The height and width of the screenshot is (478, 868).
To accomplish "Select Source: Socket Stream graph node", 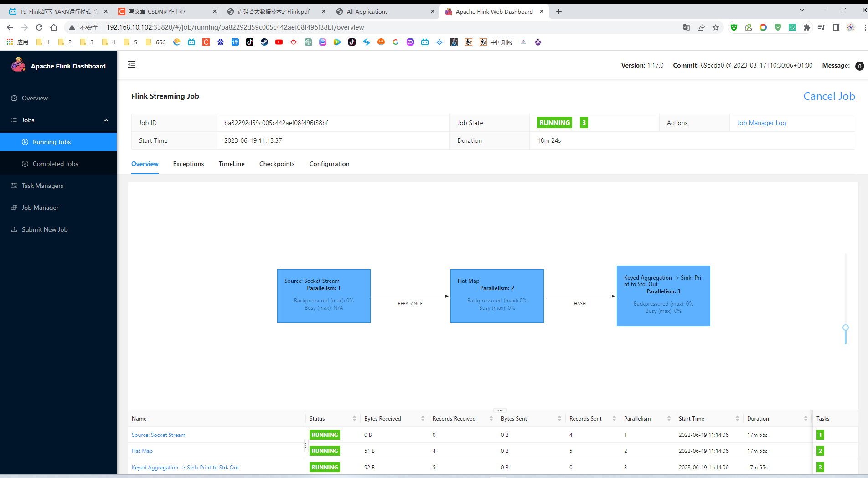I will tap(324, 296).
